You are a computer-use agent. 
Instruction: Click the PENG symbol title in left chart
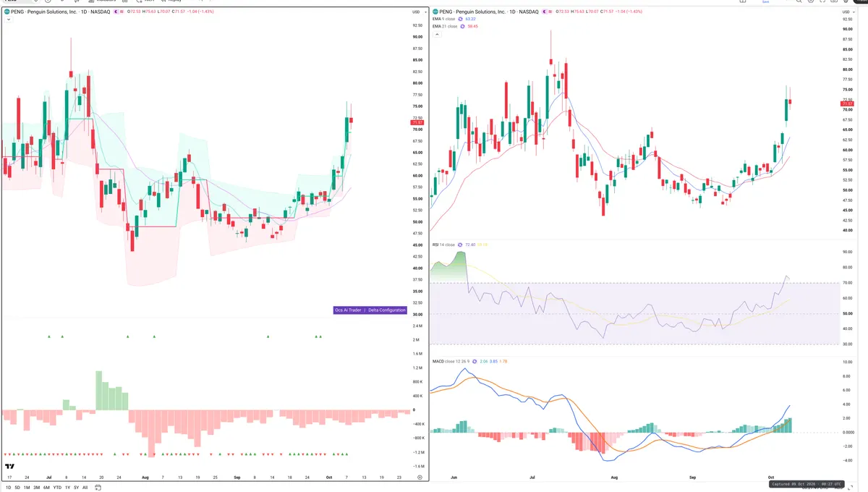coord(60,12)
